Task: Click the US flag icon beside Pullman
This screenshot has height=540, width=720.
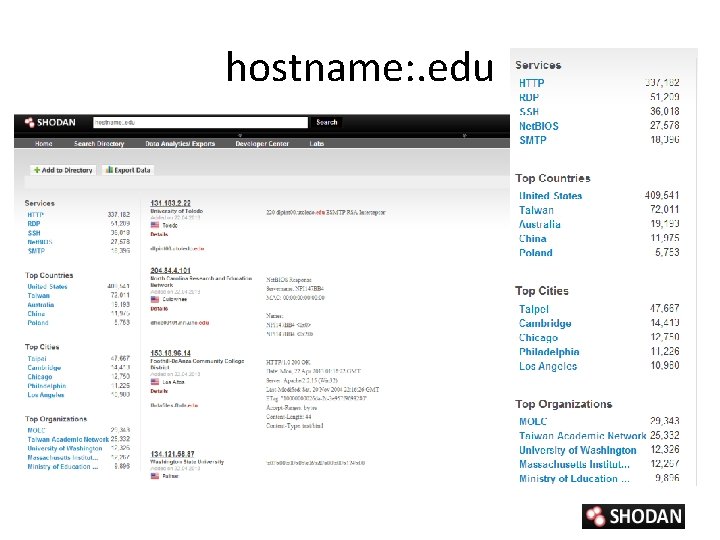Action: coord(155,476)
